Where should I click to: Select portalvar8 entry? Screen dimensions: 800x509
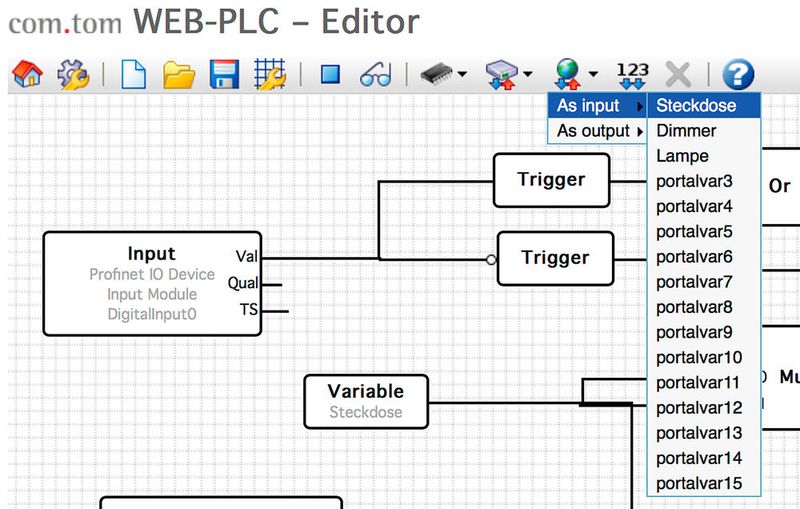[x=704, y=307]
